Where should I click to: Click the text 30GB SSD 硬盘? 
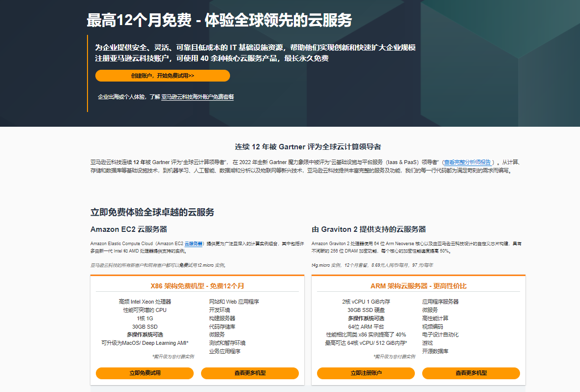tap(366, 310)
